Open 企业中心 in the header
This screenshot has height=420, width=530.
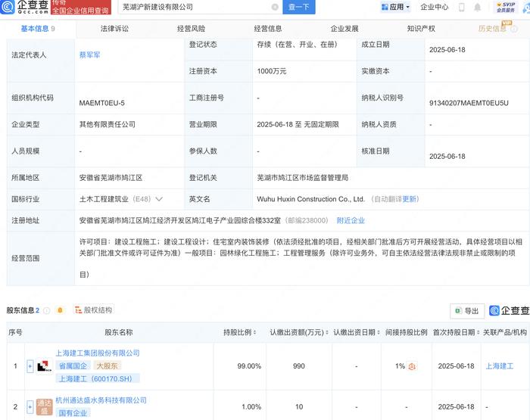tap(435, 7)
